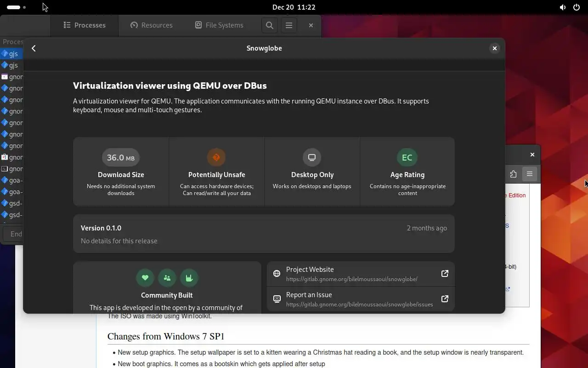The height and width of the screenshot is (368, 588).
Task: Open the Report an Issue link row
Action: [x=361, y=299]
